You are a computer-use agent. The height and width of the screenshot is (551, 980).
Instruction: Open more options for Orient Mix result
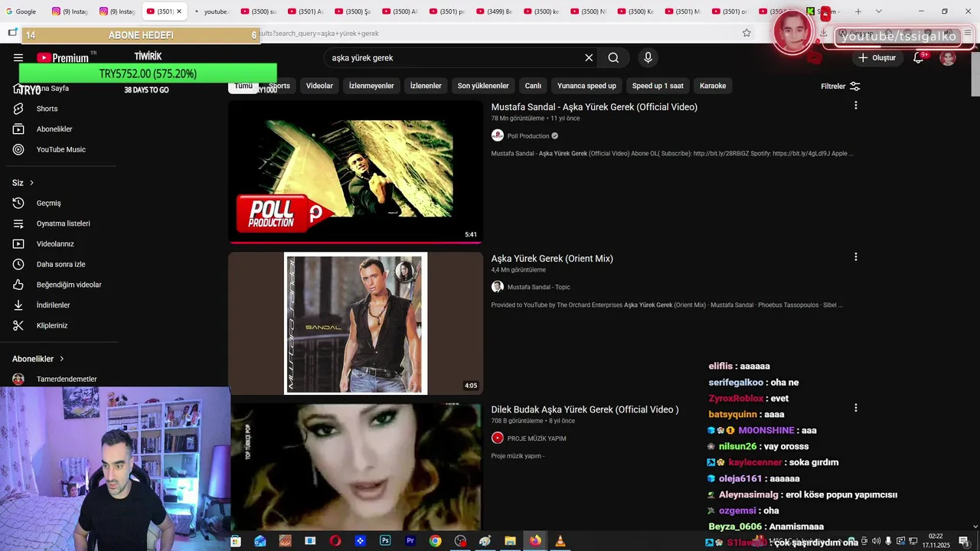855,257
